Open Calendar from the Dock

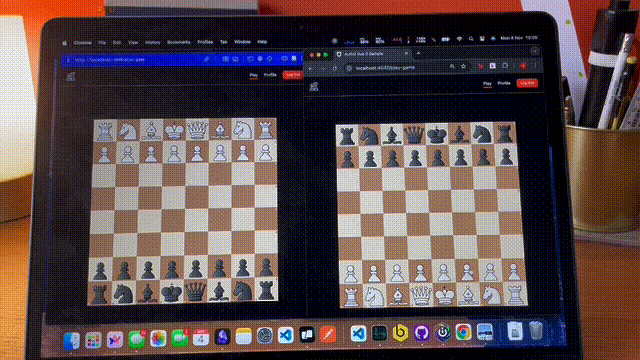(x=201, y=338)
